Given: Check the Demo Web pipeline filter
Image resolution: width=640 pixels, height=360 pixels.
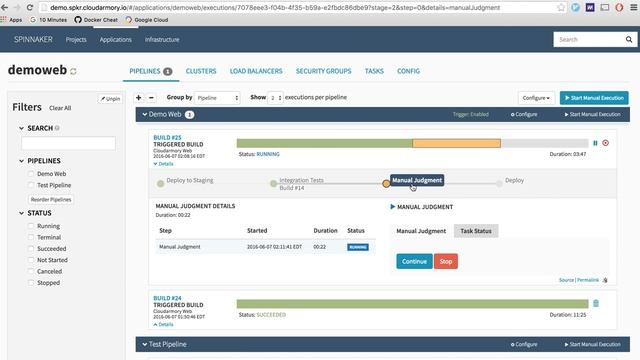Looking at the screenshot, I should click(31, 174).
